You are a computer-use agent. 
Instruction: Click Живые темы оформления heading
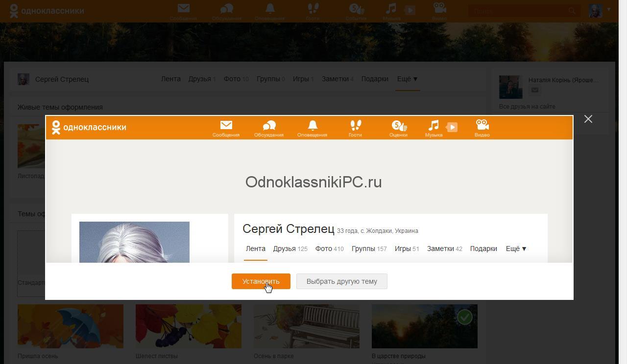60,107
